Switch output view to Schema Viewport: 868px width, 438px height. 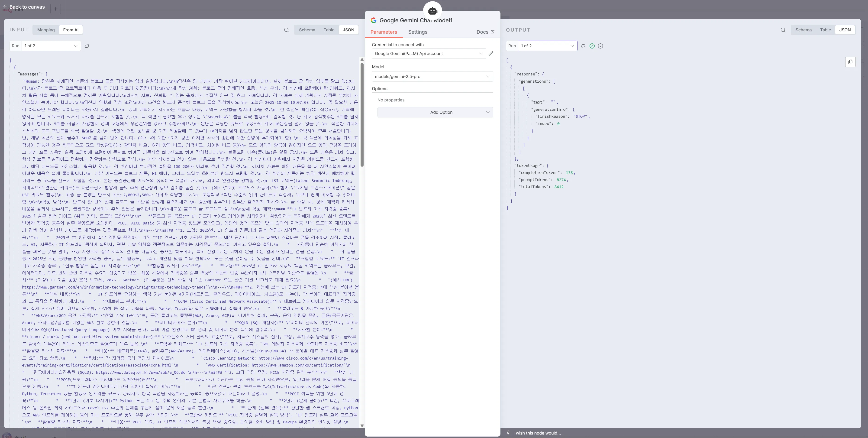click(803, 30)
